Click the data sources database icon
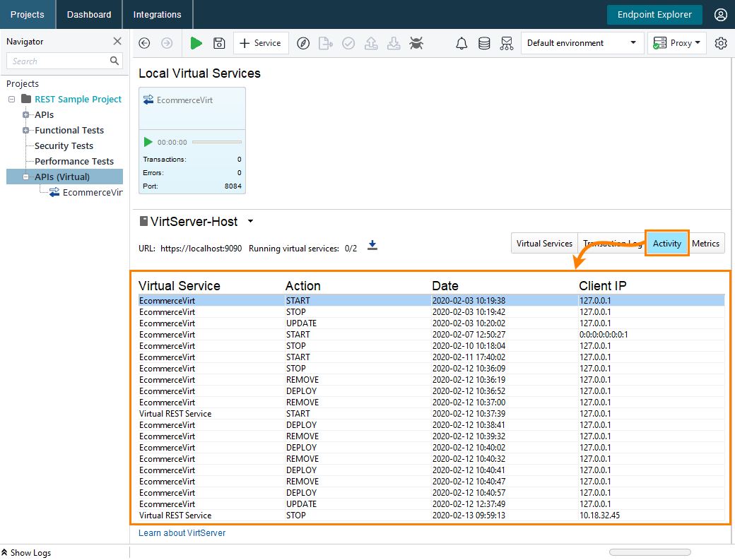 pos(484,43)
